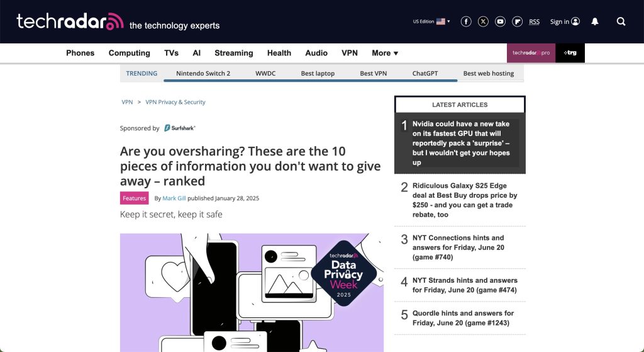
Task: Open TechRadar's X (Twitter) icon
Action: 483,21
